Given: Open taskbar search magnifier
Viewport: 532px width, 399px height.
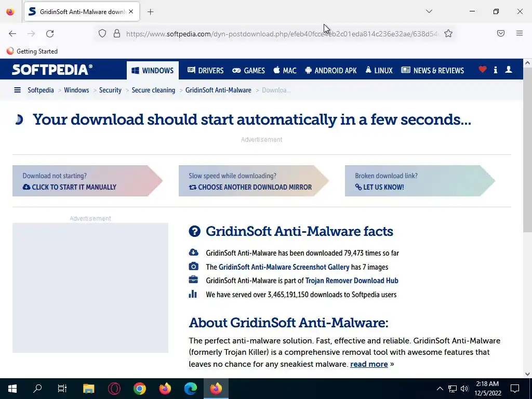Looking at the screenshot, I should [x=37, y=389].
